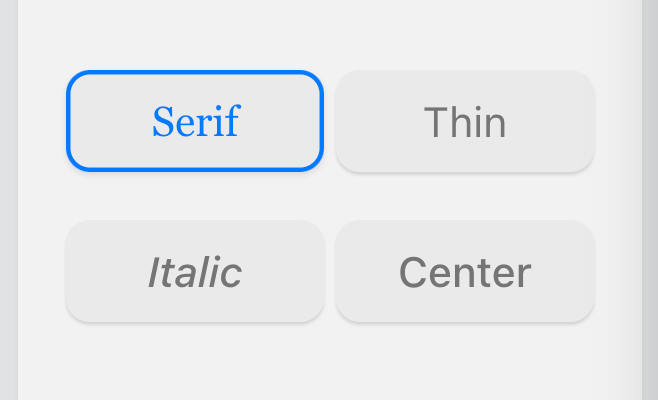Tap the Serif typeface chip
The width and height of the screenshot is (658, 400).
tap(195, 121)
